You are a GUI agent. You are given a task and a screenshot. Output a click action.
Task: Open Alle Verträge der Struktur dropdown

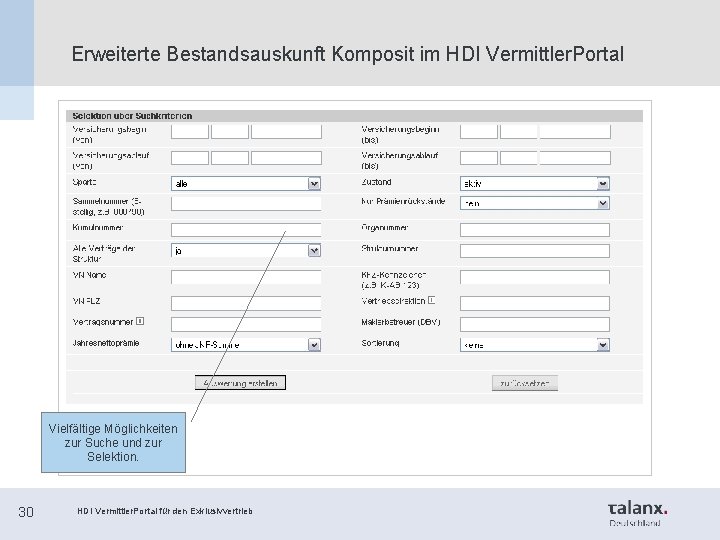click(246, 251)
